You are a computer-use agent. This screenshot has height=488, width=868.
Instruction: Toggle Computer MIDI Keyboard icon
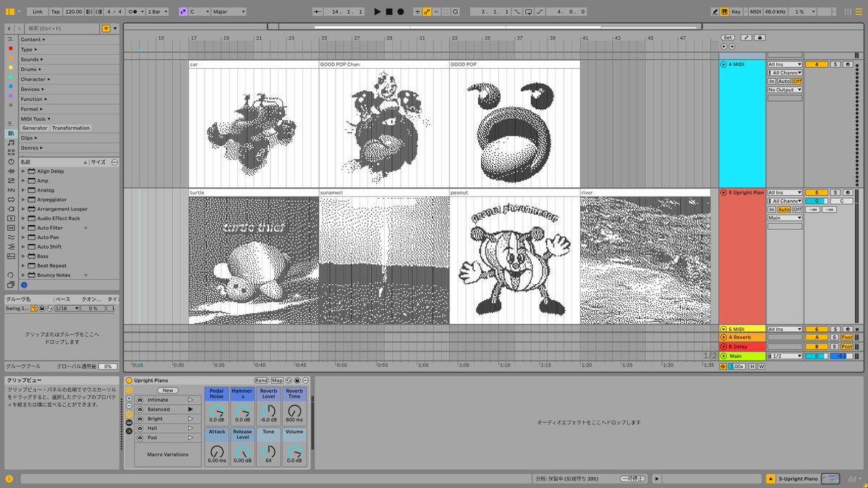[725, 12]
